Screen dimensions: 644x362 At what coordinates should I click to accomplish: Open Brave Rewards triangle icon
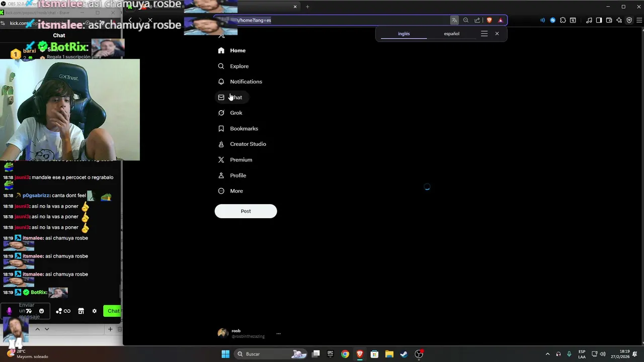[500, 20]
